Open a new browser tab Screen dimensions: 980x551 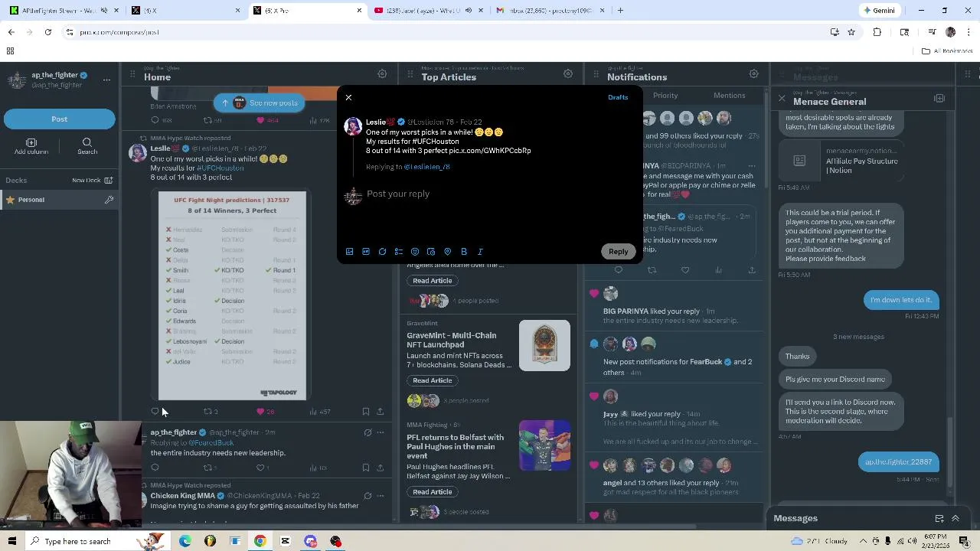[x=620, y=11]
